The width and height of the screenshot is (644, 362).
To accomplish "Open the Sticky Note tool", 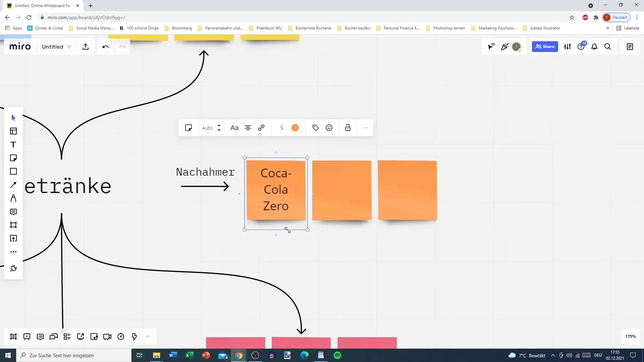I will coord(13,158).
